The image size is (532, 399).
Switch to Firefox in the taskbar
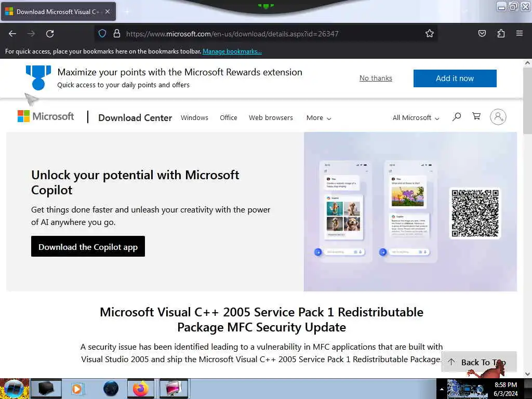140,389
